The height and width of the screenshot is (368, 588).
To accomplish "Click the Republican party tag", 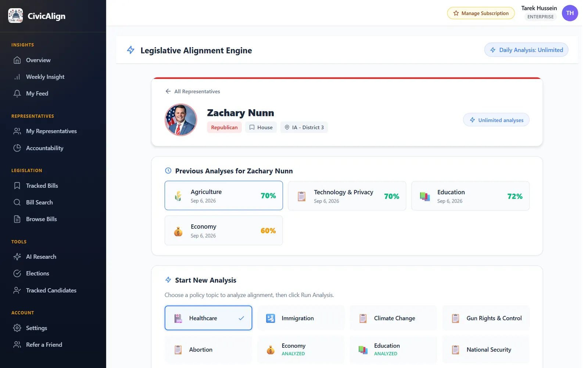I will (x=224, y=127).
